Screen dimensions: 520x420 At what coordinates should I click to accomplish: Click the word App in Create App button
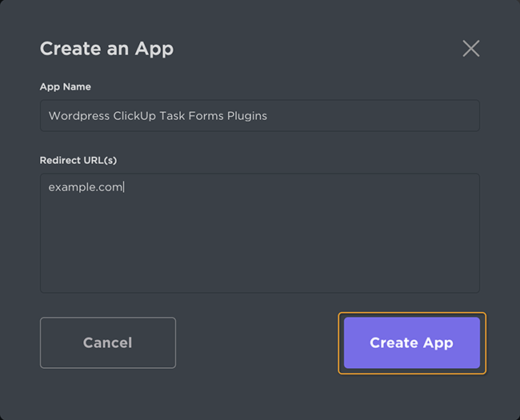click(x=438, y=343)
